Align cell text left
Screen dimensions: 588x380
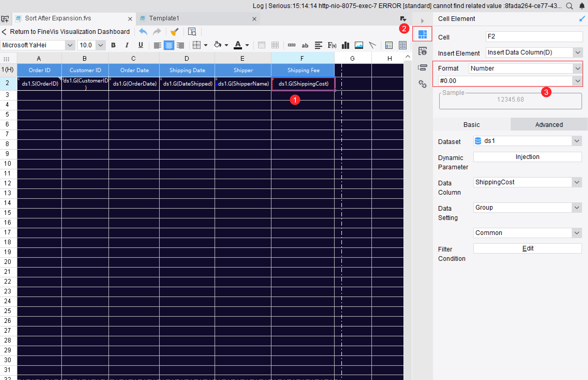(x=157, y=45)
